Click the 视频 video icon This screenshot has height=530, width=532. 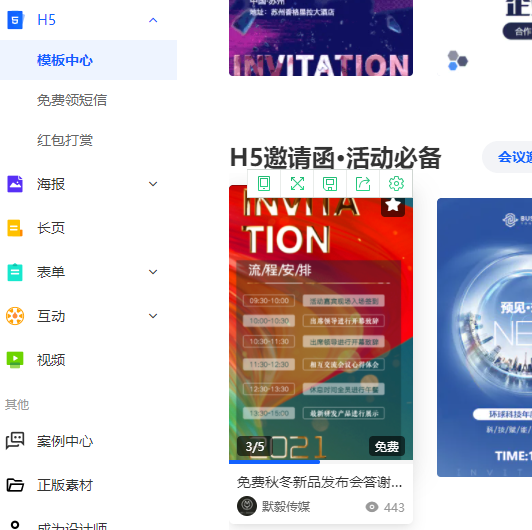pos(15,360)
